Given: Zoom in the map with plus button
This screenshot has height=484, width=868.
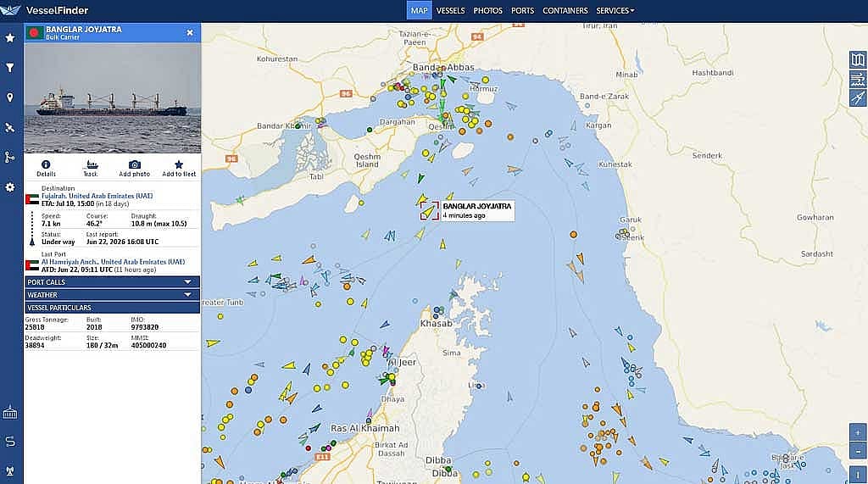Looking at the screenshot, I should [x=858, y=432].
